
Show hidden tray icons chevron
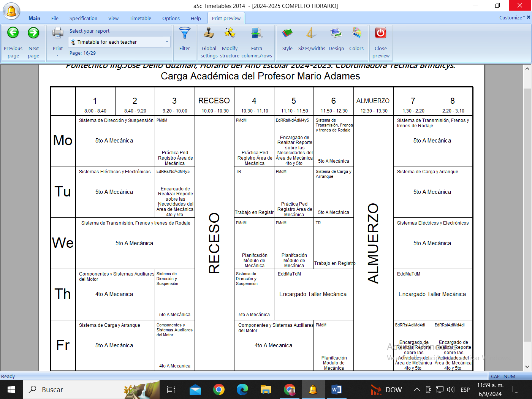[417, 389]
